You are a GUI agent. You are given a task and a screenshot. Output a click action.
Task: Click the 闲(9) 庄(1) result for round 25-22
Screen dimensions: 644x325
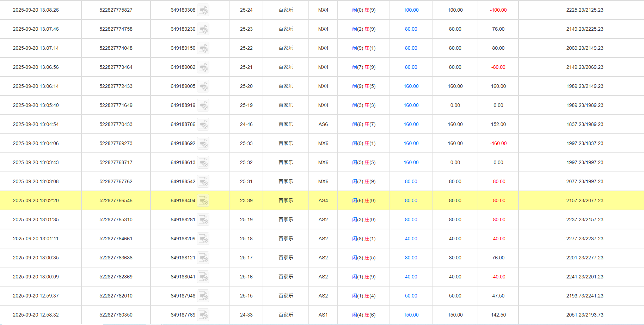(363, 48)
